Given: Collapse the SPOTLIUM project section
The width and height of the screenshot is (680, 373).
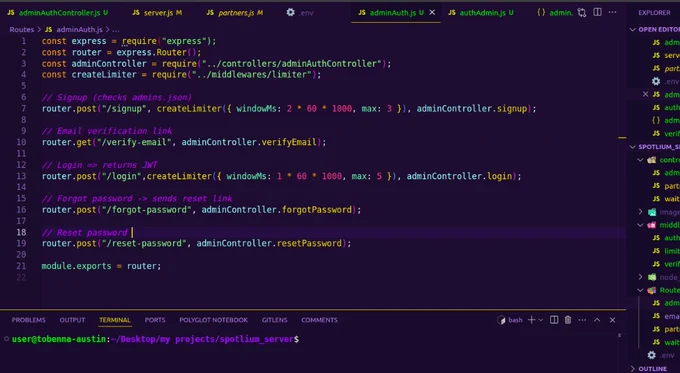Looking at the screenshot, I should pyautogui.click(x=633, y=147).
